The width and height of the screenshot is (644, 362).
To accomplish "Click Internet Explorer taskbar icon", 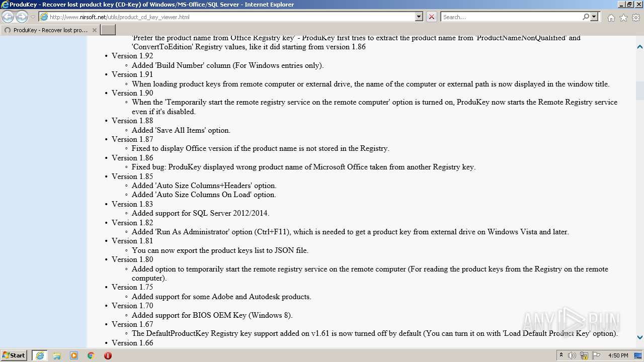I will pyautogui.click(x=40, y=355).
